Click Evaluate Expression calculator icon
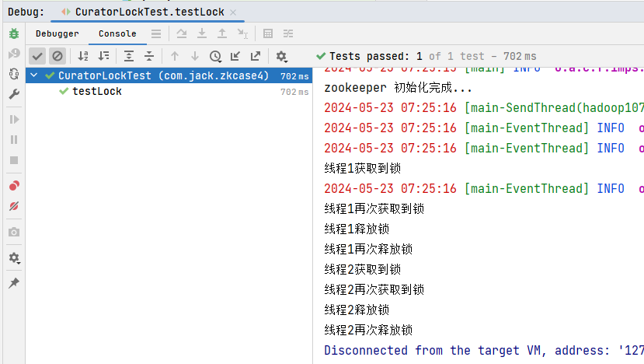 268,33
